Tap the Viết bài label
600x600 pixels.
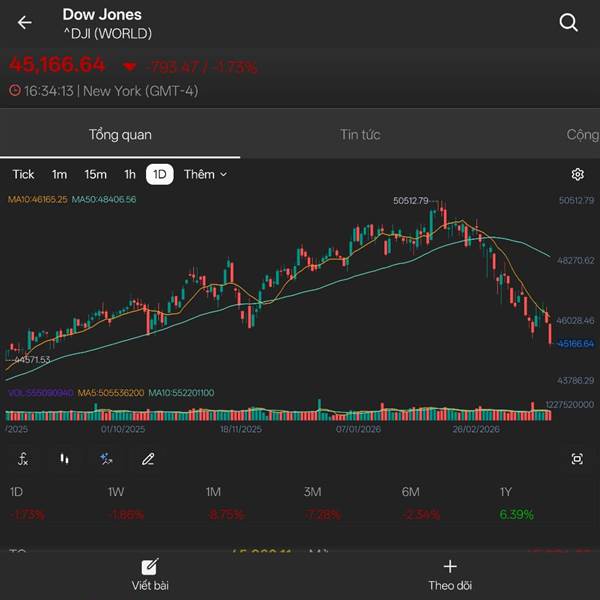pyautogui.click(x=150, y=585)
